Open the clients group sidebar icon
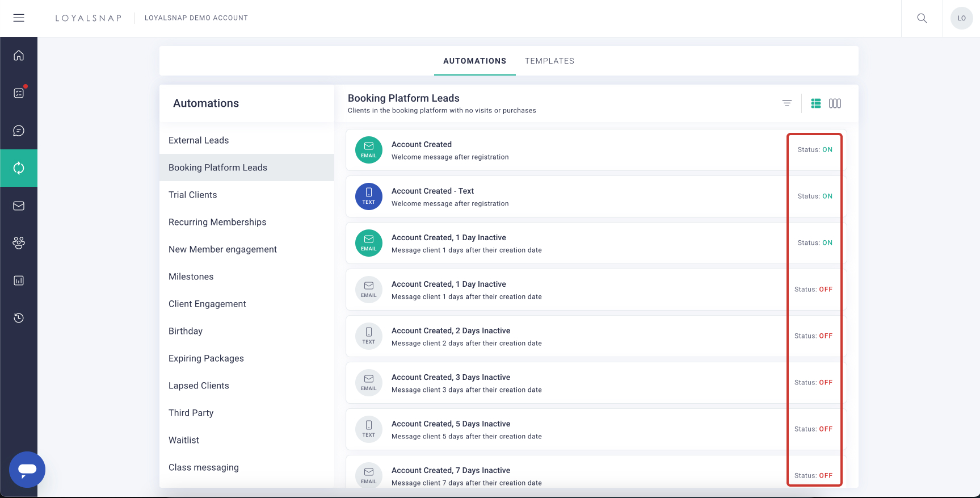Screen dimensions: 980x498 click(x=19, y=243)
